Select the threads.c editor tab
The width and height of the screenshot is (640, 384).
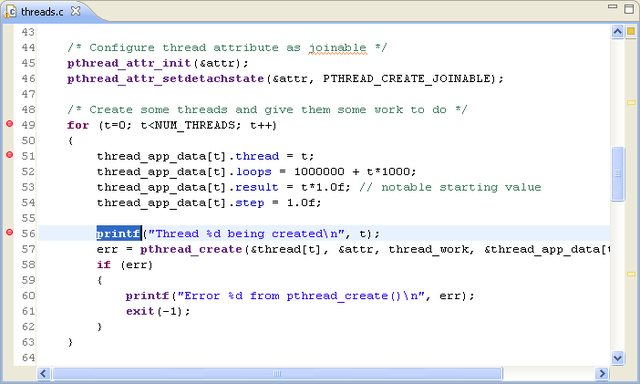tap(42, 11)
